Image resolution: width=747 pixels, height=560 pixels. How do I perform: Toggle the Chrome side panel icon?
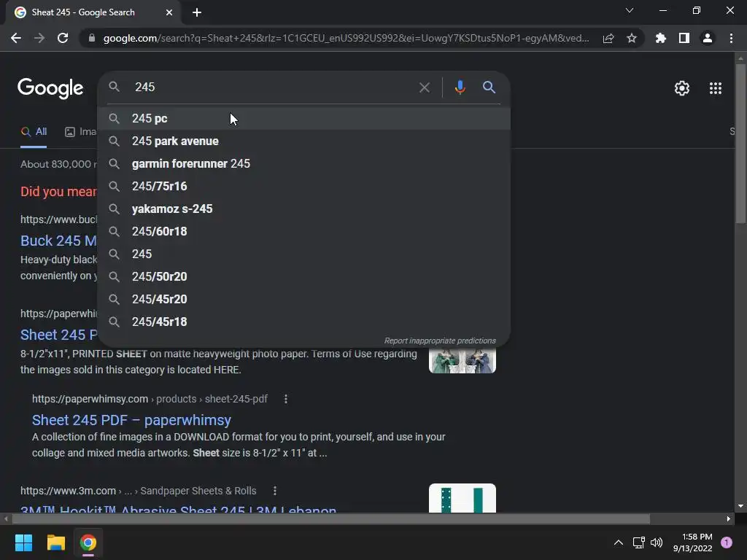(684, 38)
